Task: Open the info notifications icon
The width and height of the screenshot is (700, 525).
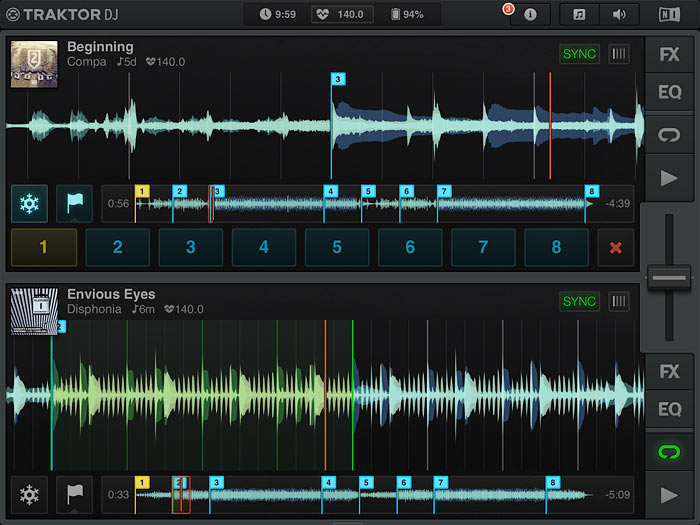Action: tap(530, 15)
